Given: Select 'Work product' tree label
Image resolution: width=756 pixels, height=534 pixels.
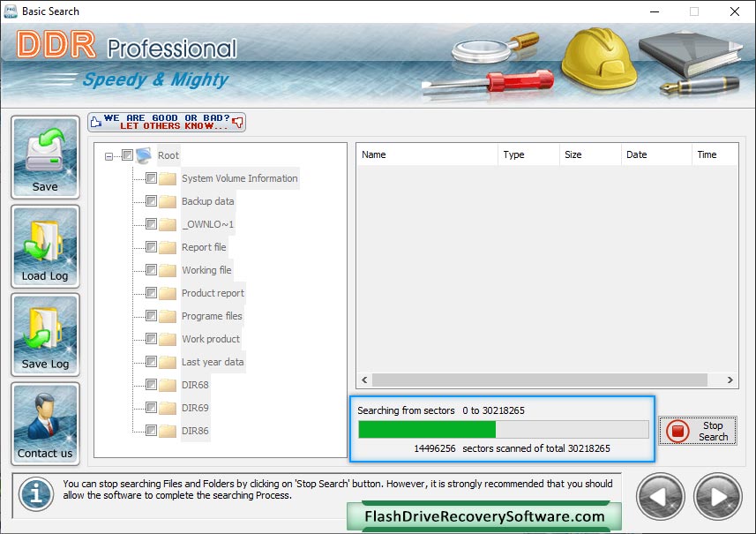Looking at the screenshot, I should 211,339.
